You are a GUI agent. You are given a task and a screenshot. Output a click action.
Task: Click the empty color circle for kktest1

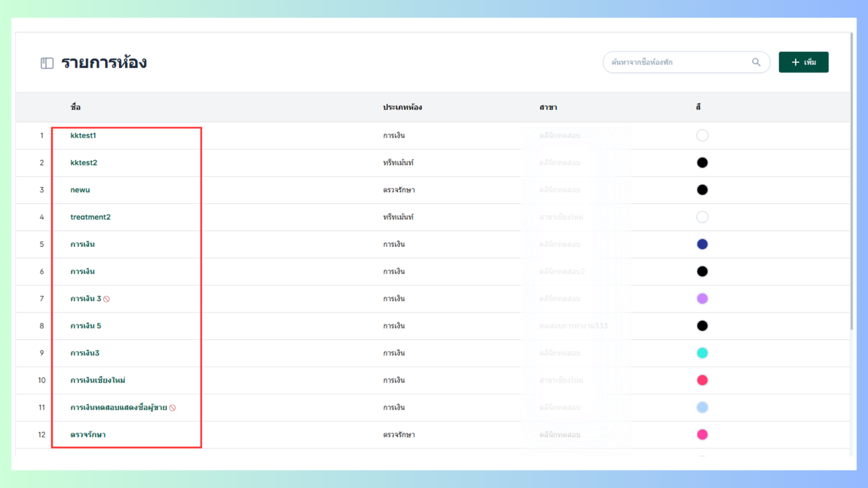tap(702, 135)
